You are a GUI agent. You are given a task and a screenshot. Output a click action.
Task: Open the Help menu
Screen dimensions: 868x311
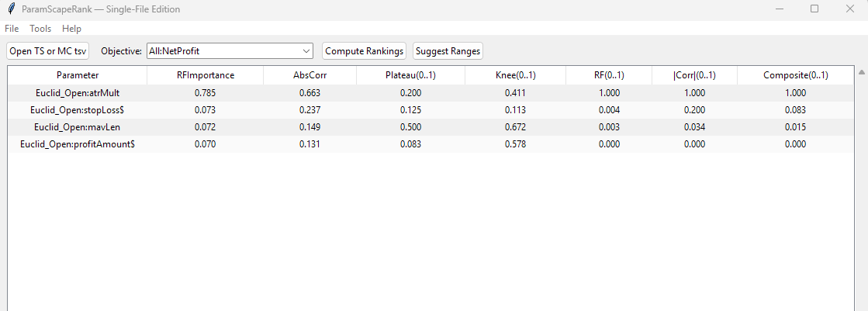pyautogui.click(x=71, y=29)
